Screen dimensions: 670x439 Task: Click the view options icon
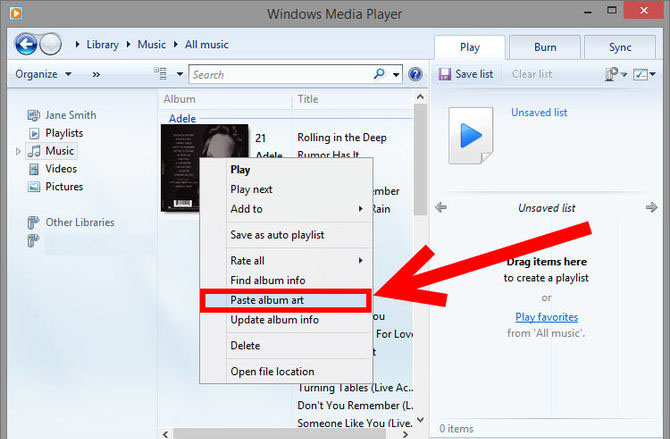tap(161, 74)
